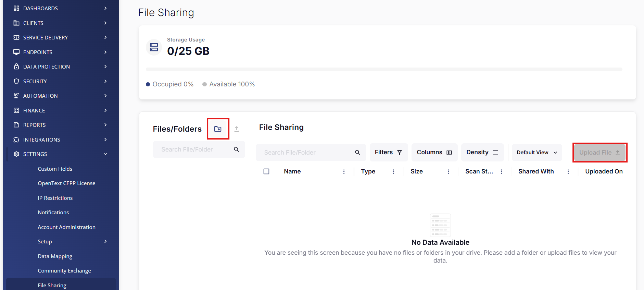Open the Size column options menu
This screenshot has width=644, height=290.
pos(449,171)
